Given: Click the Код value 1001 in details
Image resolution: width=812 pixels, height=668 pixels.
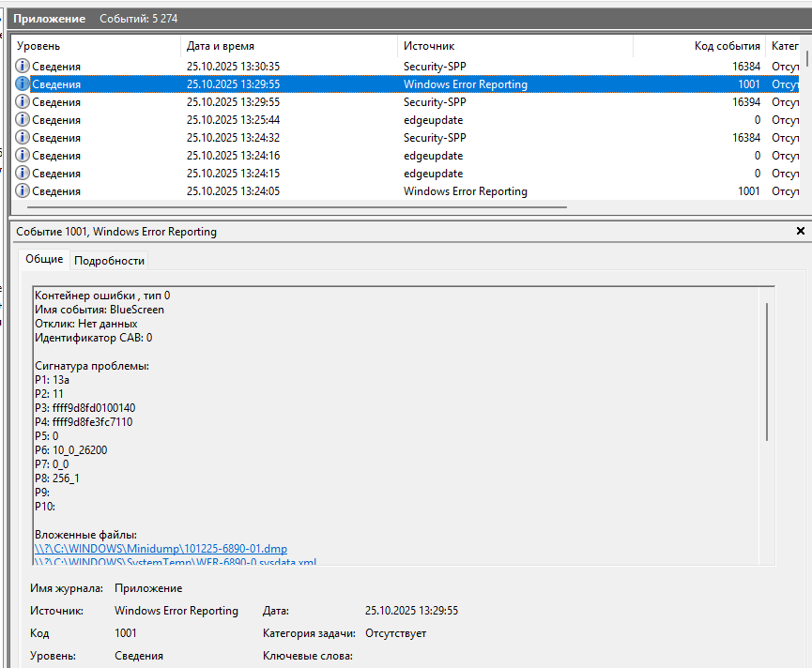Looking at the screenshot, I should [126, 632].
